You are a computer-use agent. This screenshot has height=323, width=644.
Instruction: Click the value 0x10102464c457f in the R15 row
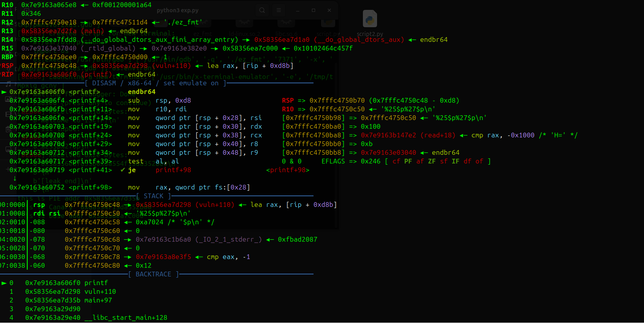click(x=323, y=48)
